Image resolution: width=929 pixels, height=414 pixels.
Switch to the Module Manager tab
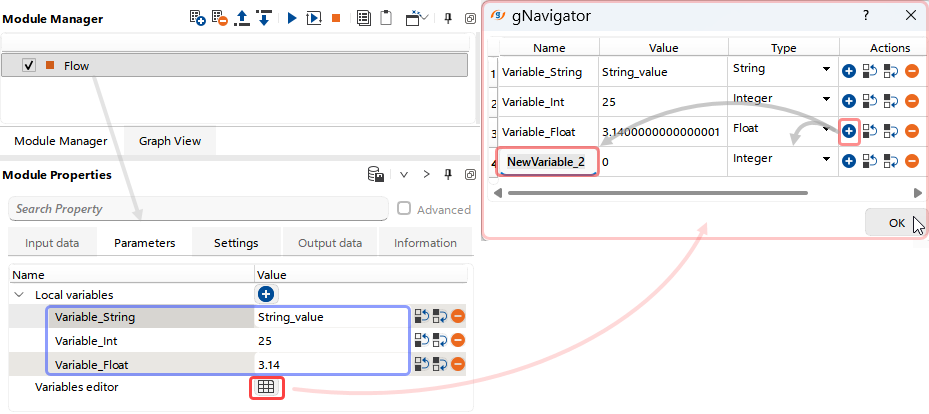[x=61, y=141]
